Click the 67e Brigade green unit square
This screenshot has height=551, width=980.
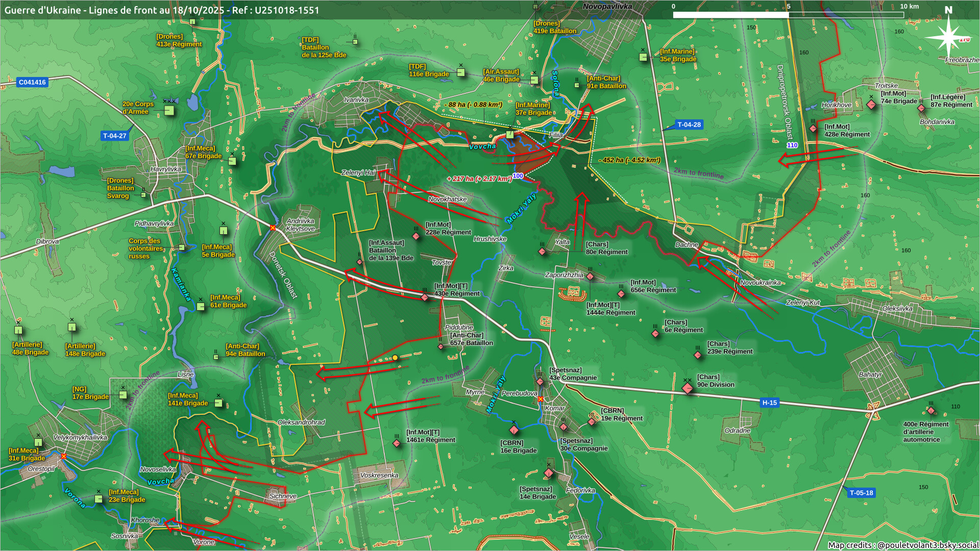pos(232,161)
